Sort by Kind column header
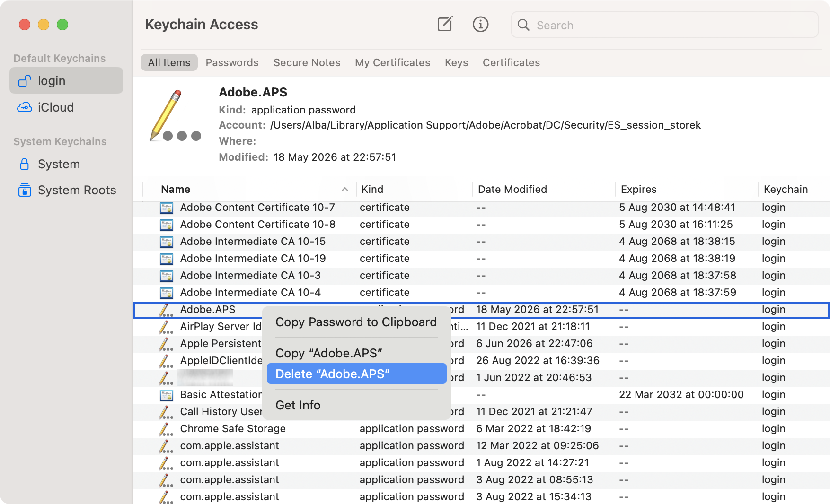This screenshot has width=830, height=504. point(414,189)
